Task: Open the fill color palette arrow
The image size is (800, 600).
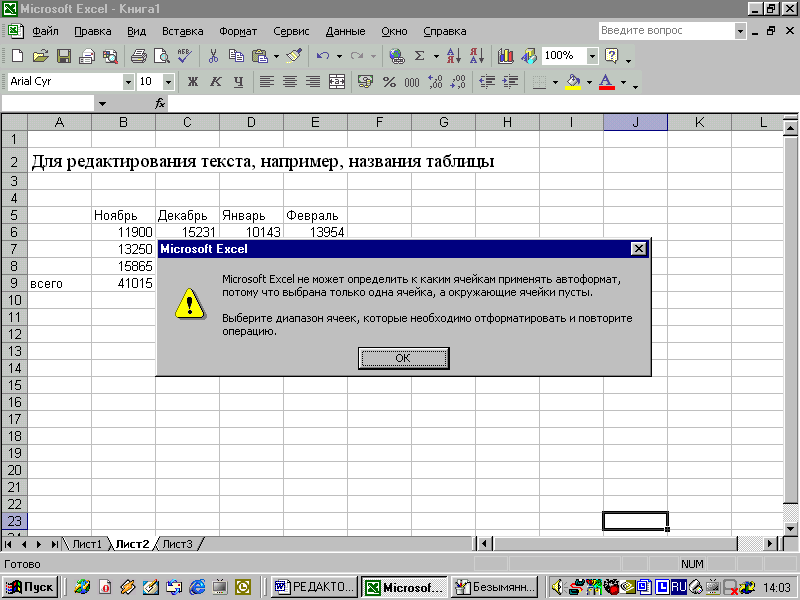Action: coord(589,82)
